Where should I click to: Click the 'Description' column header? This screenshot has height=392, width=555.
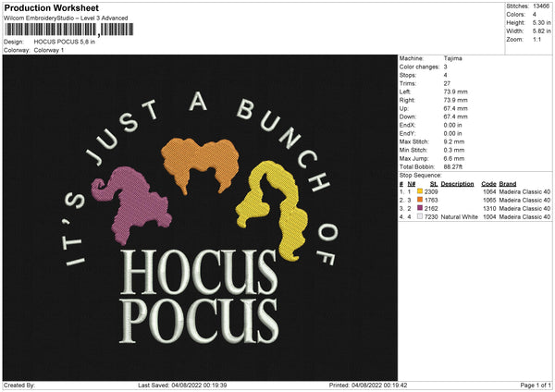(x=457, y=184)
